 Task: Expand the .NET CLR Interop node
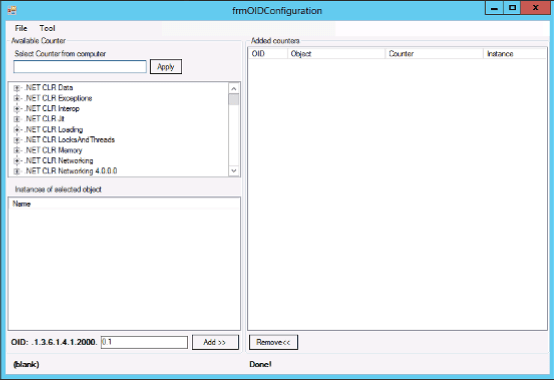[17, 108]
